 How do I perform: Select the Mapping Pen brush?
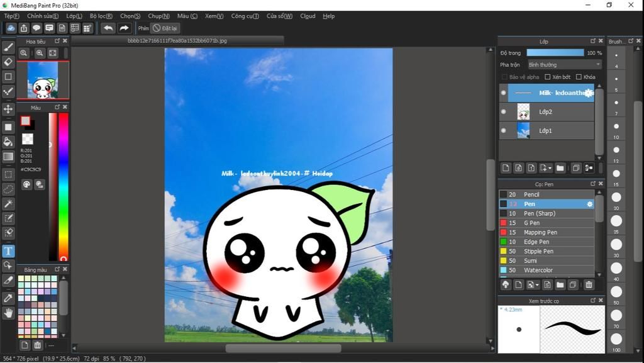pos(547,232)
